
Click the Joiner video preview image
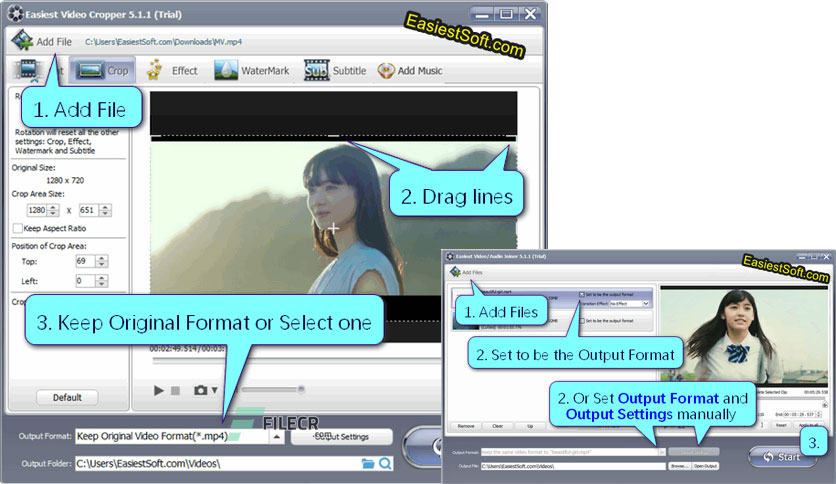click(744, 336)
